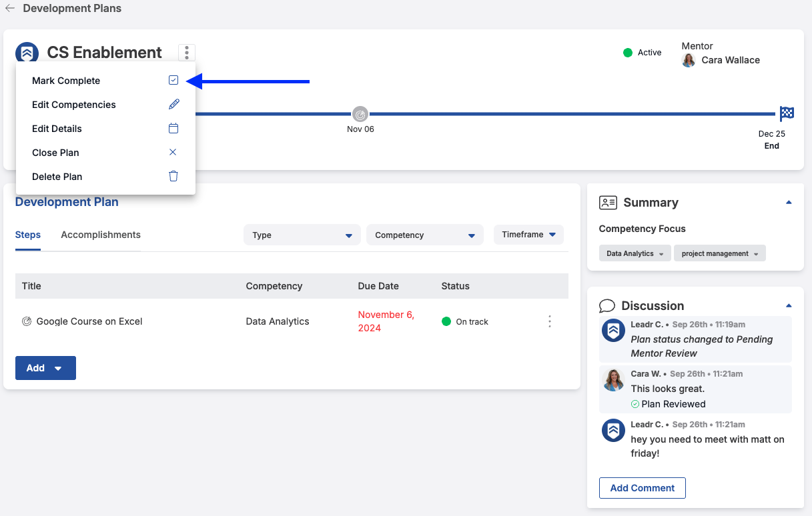Image resolution: width=812 pixels, height=516 pixels.
Task: Expand the Timeframe dropdown
Action: [x=528, y=235]
